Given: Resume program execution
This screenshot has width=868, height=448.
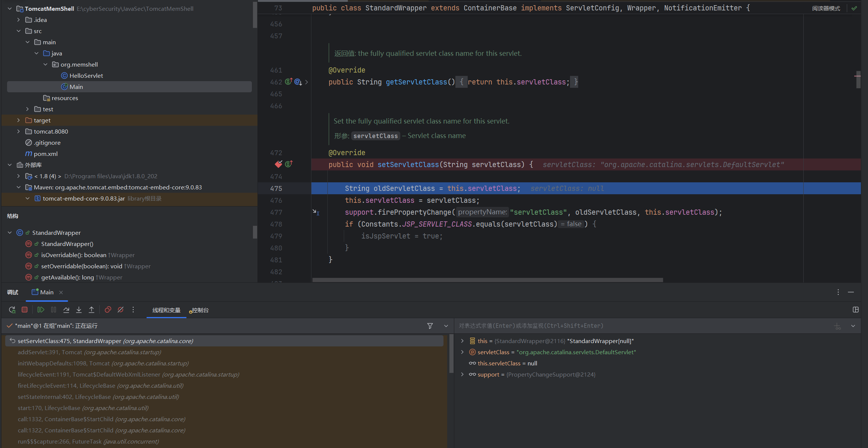Looking at the screenshot, I should 41,310.
